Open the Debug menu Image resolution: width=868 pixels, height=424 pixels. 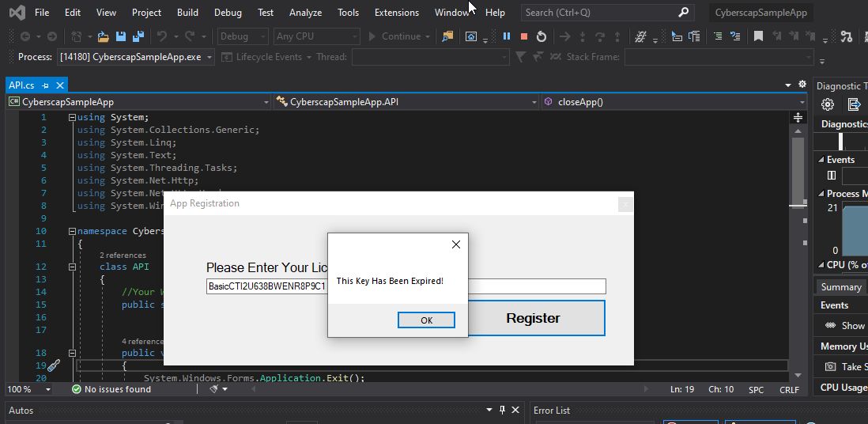(x=228, y=13)
